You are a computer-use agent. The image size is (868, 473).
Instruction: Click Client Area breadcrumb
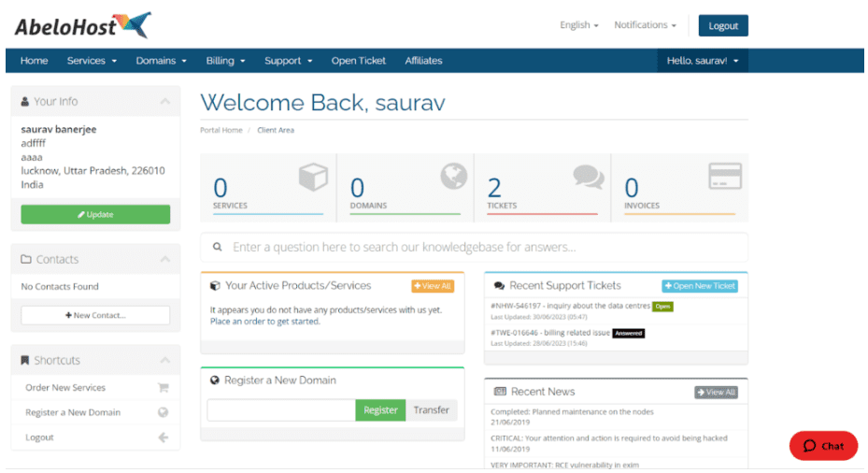[x=276, y=130]
